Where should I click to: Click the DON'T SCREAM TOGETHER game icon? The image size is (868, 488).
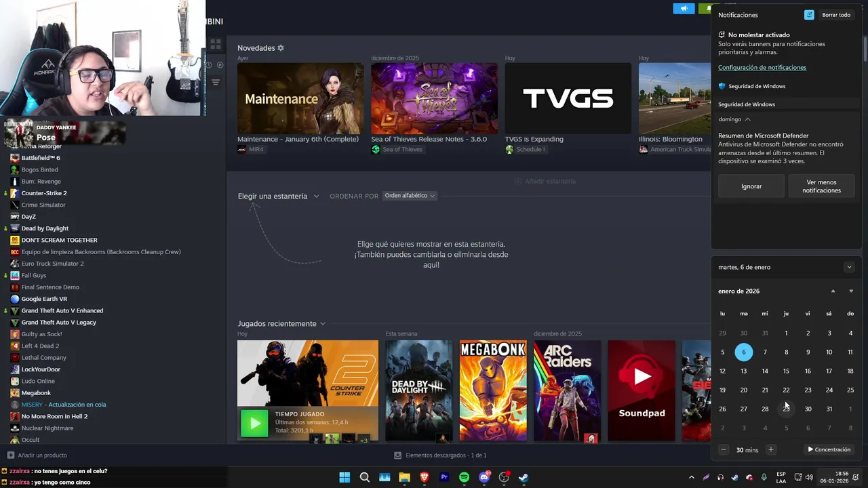pyautogui.click(x=15, y=240)
